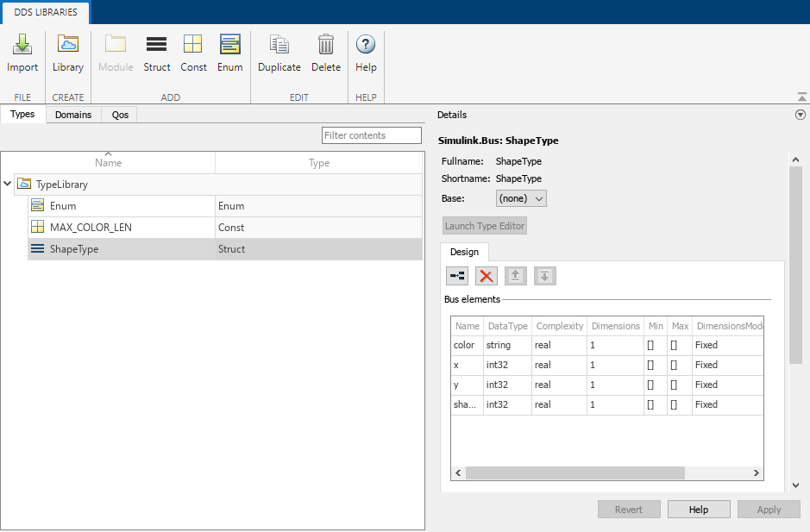Viewport: 810px width, 532px height.
Task: Add a new bus element in Design panel
Action: (x=456, y=275)
